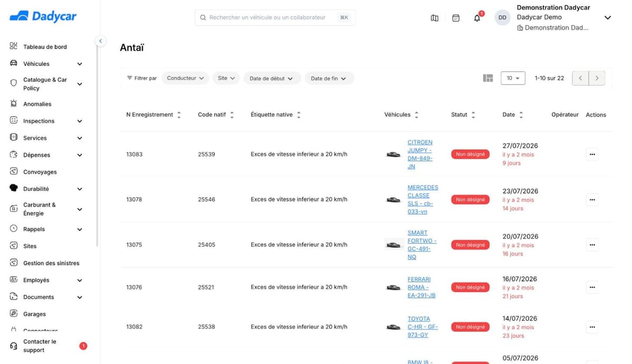Open the notifications bell
Viewport: 632px width, 364px height.
click(x=477, y=18)
